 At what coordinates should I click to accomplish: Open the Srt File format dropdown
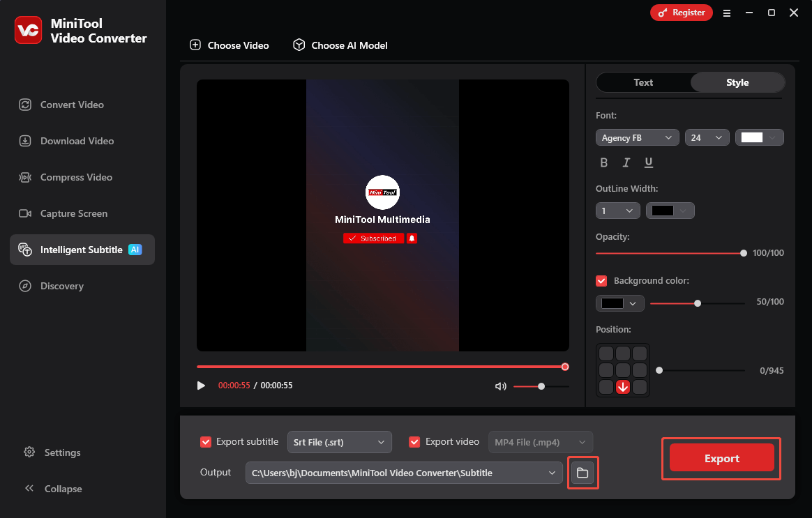pyautogui.click(x=339, y=442)
